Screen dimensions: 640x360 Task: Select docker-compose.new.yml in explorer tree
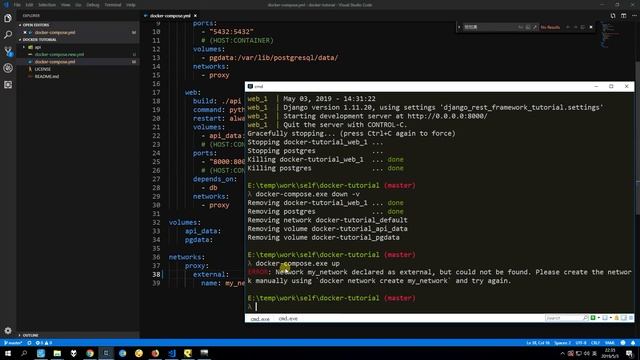tap(78, 54)
